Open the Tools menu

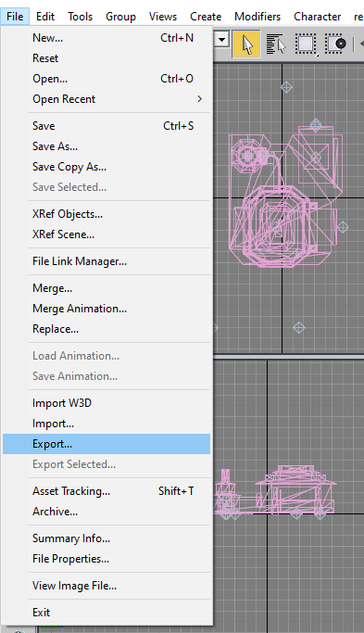pos(80,17)
